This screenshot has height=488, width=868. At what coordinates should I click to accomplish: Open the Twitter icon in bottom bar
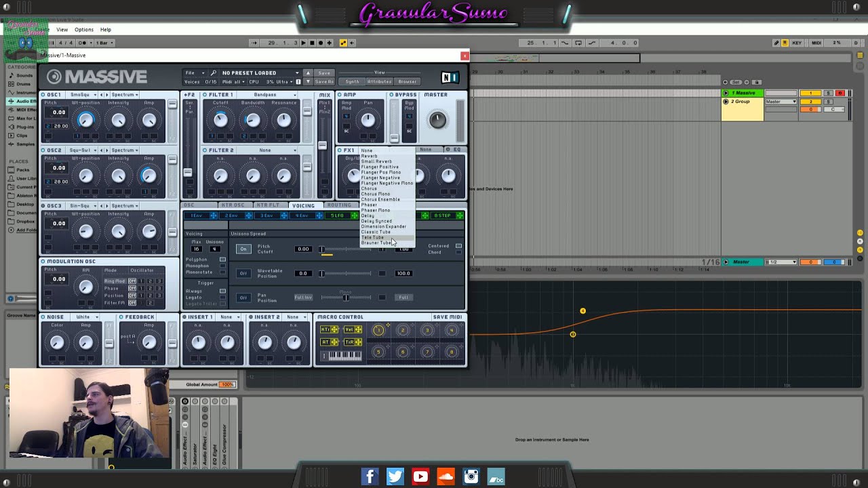click(395, 476)
